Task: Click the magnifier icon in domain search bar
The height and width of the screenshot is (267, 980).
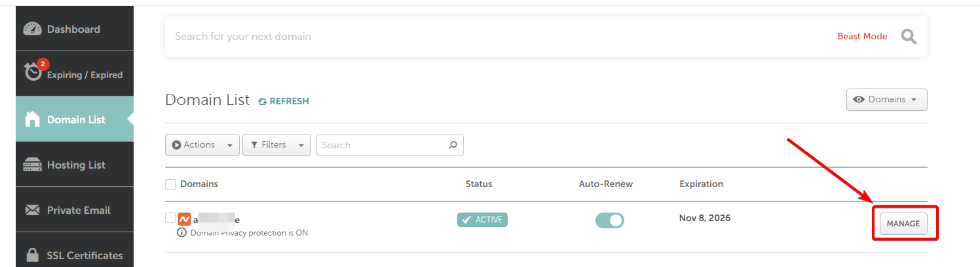Action: click(x=909, y=37)
